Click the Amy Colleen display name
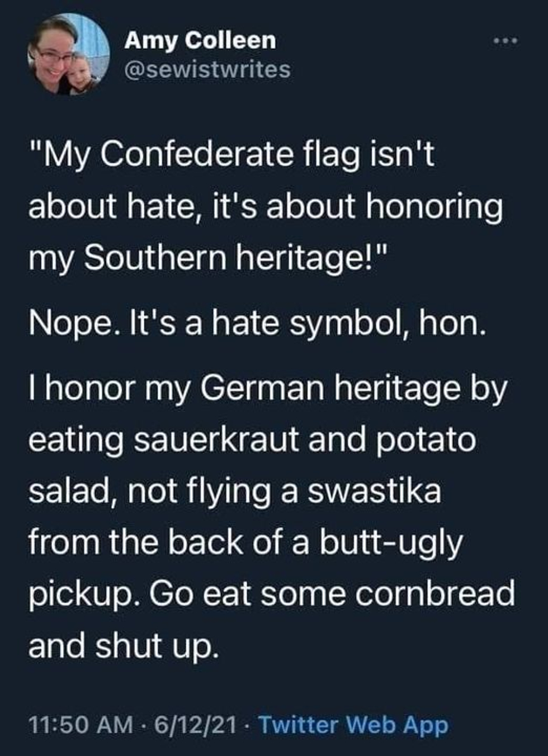 coord(201,41)
